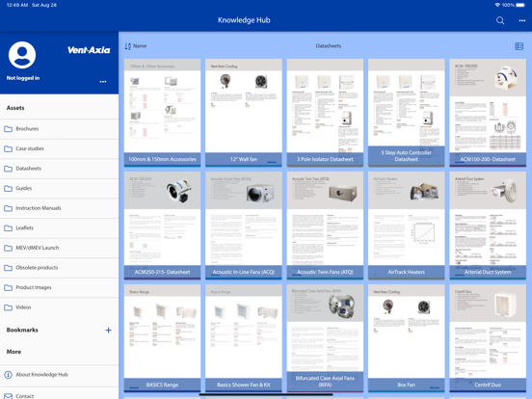The height and width of the screenshot is (399, 532).
Task: Switch to list view layout icon
Action: coord(519,46)
